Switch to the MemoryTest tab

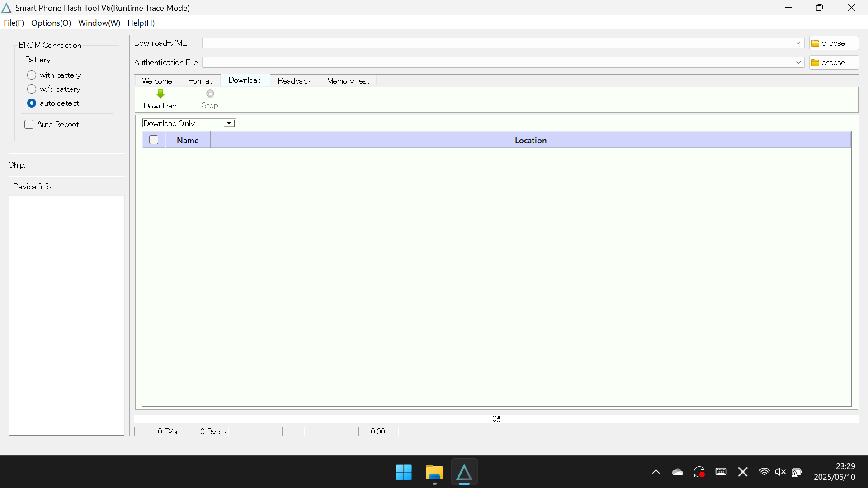[x=348, y=80]
